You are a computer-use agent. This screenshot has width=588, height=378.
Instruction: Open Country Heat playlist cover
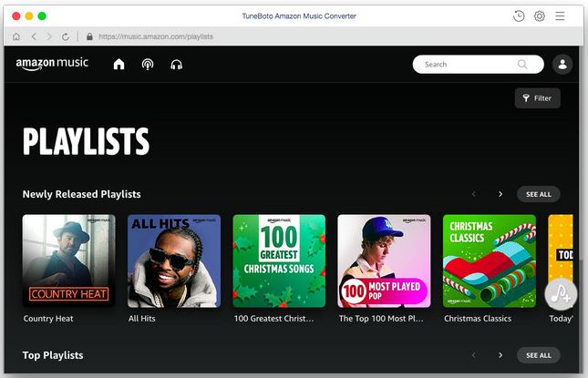pos(69,261)
